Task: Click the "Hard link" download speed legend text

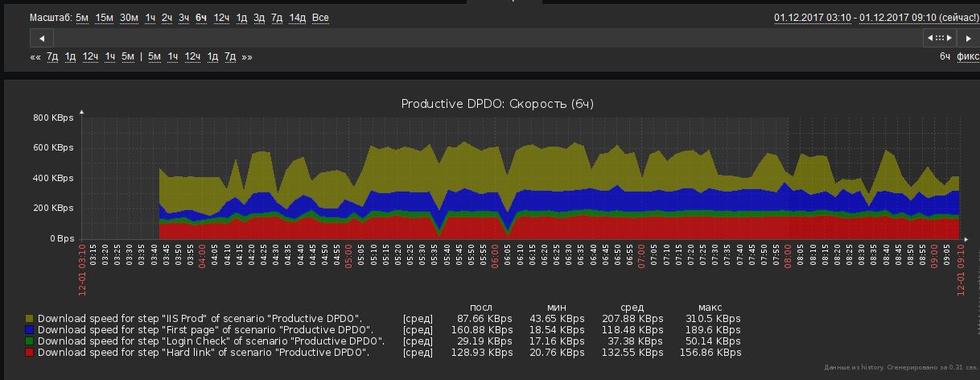Action: pos(202,353)
